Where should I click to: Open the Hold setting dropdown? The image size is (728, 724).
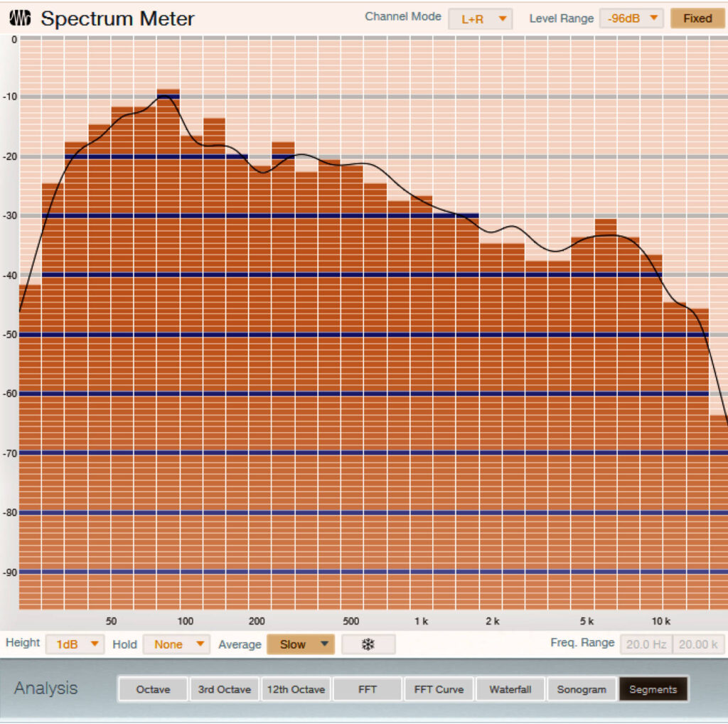pyautogui.click(x=176, y=644)
